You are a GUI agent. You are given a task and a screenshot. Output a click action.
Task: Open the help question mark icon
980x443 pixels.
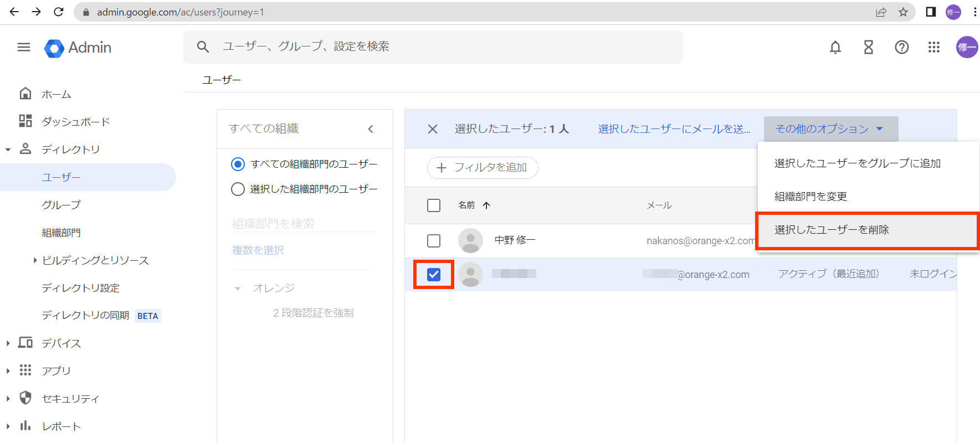(x=901, y=48)
